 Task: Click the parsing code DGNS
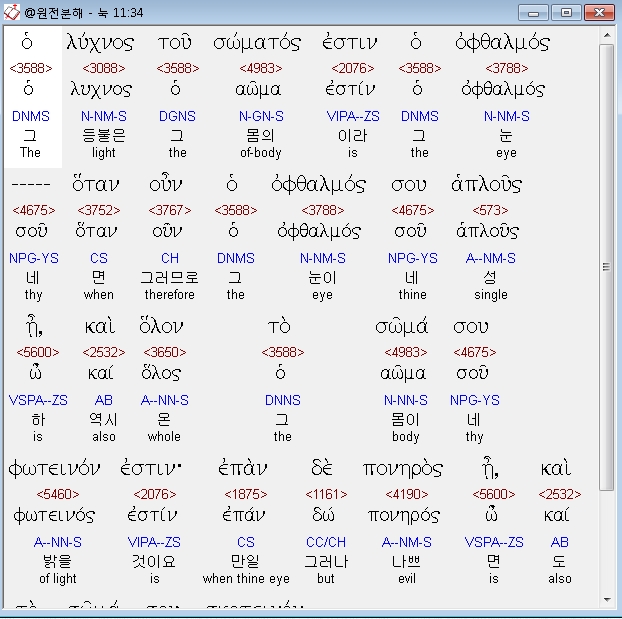tap(177, 116)
